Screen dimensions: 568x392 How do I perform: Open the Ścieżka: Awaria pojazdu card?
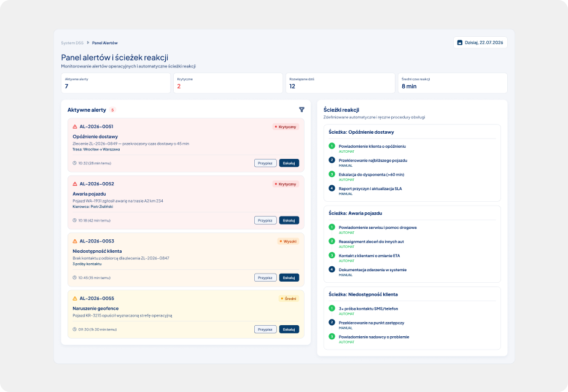pyautogui.click(x=412, y=244)
